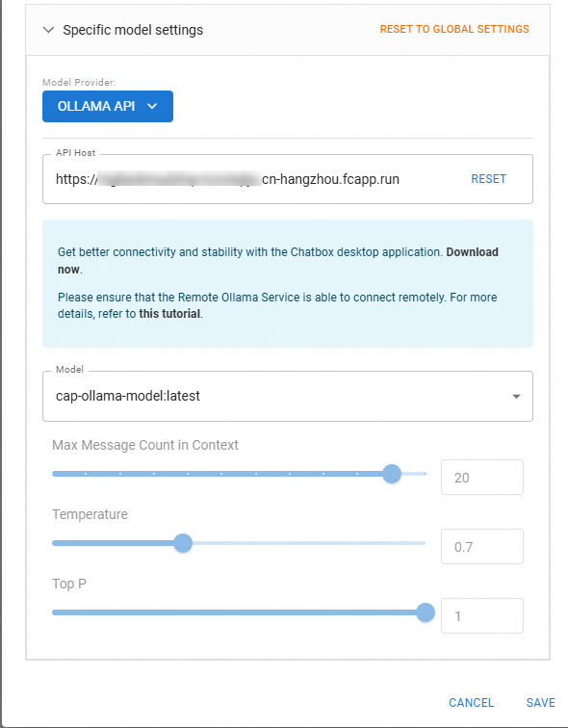Image resolution: width=568 pixels, height=728 pixels.
Task: Click the Temperature value box showing 0.7
Action: (482, 546)
